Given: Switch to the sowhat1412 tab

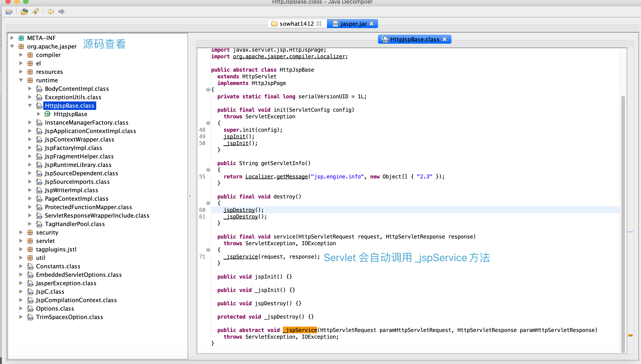Looking at the screenshot, I should (297, 24).
